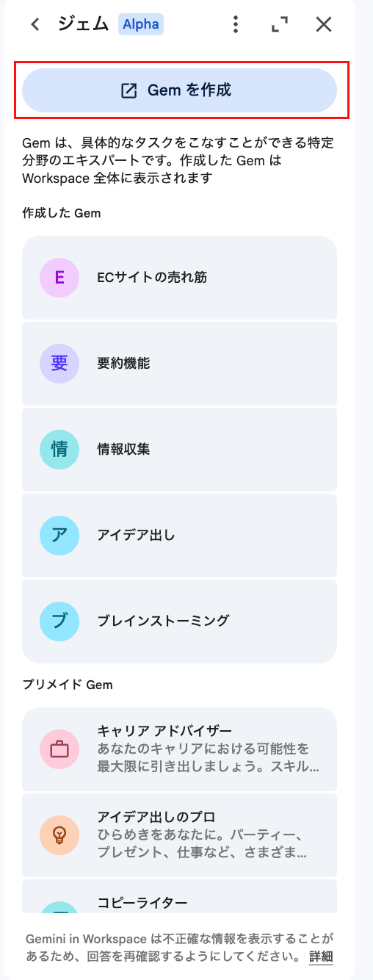
Task: Follow the 詳細 link at the bottom
Action: click(321, 956)
